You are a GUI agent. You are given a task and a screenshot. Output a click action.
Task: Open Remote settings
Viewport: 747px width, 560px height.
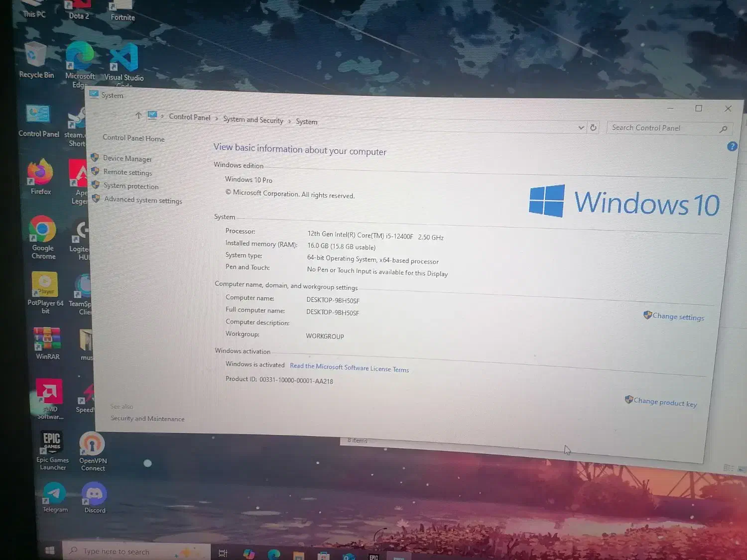[128, 172]
